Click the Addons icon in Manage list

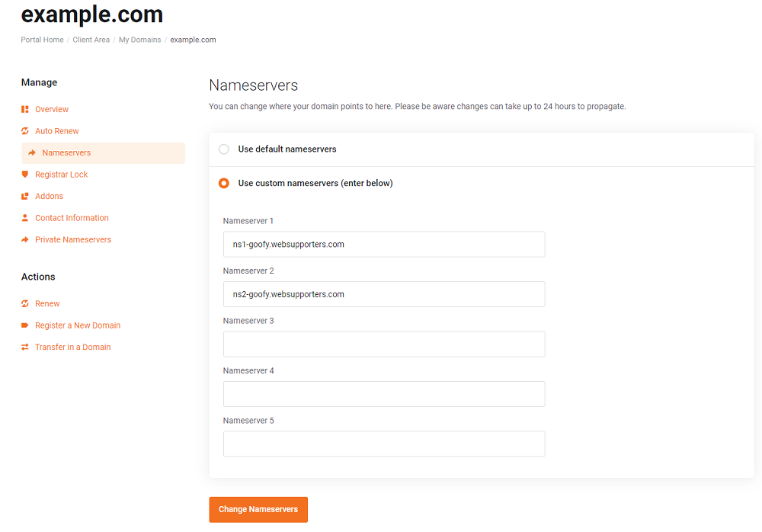click(25, 196)
